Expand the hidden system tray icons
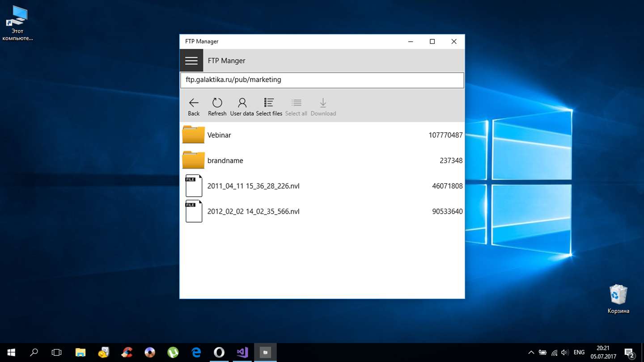This screenshot has height=362, width=644. coord(531,353)
